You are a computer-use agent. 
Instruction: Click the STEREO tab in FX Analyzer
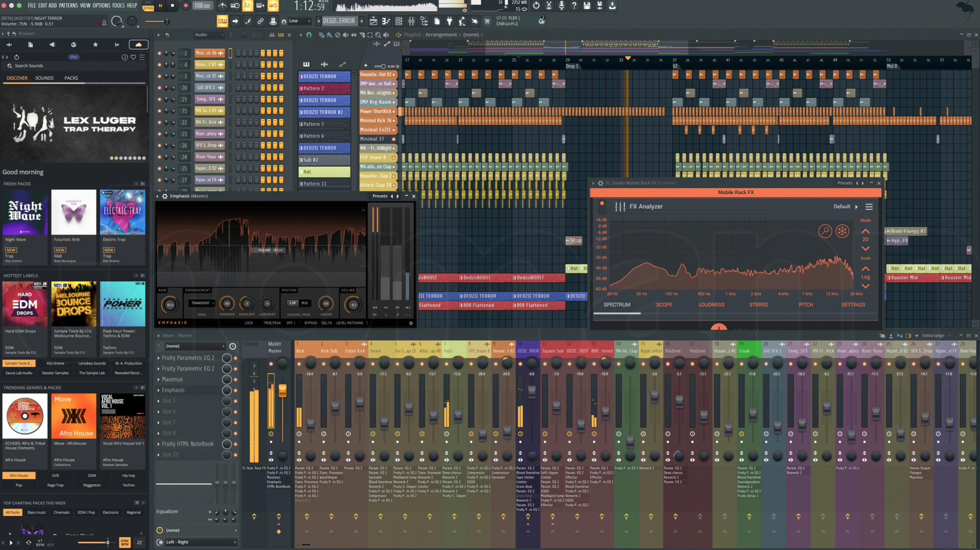point(758,305)
